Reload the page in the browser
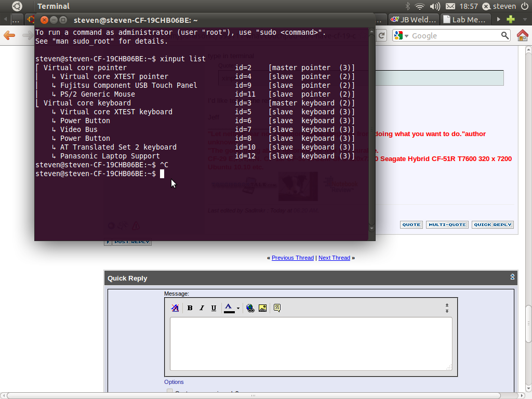 point(382,36)
